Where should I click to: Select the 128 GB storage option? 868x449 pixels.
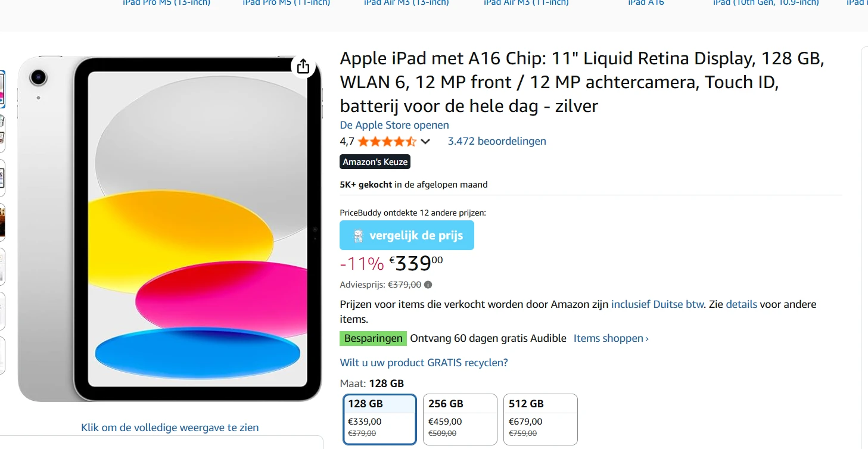[379, 419]
